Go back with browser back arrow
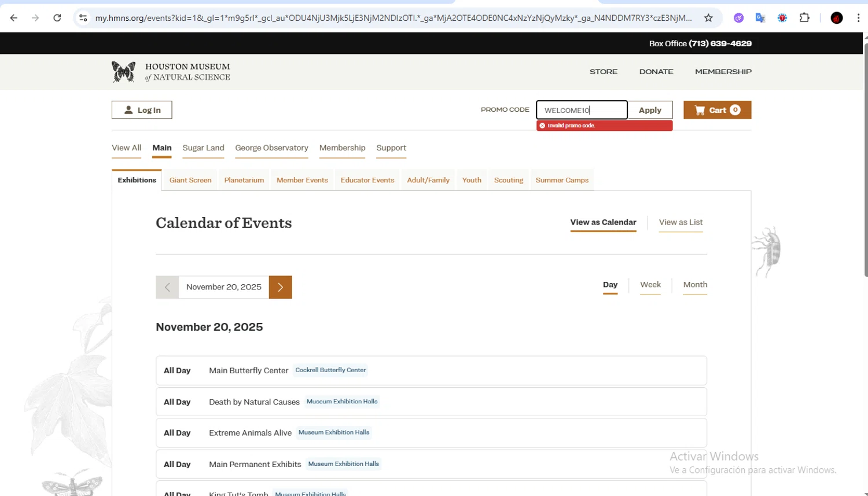 pyautogui.click(x=14, y=18)
